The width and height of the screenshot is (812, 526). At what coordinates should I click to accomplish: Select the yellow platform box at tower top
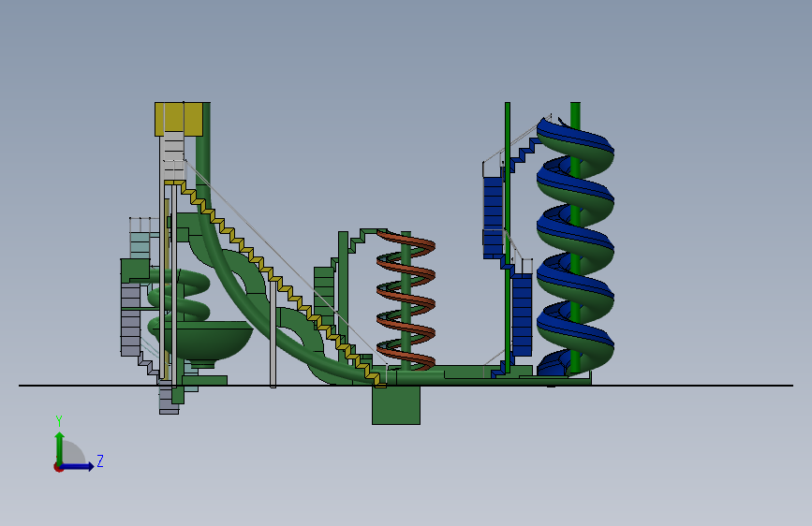point(179,119)
